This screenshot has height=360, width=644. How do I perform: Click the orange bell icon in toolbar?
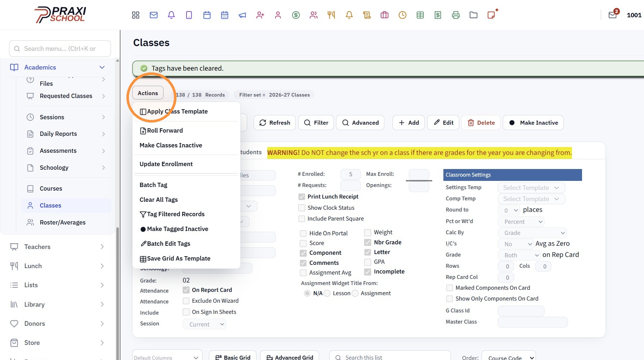click(x=349, y=15)
